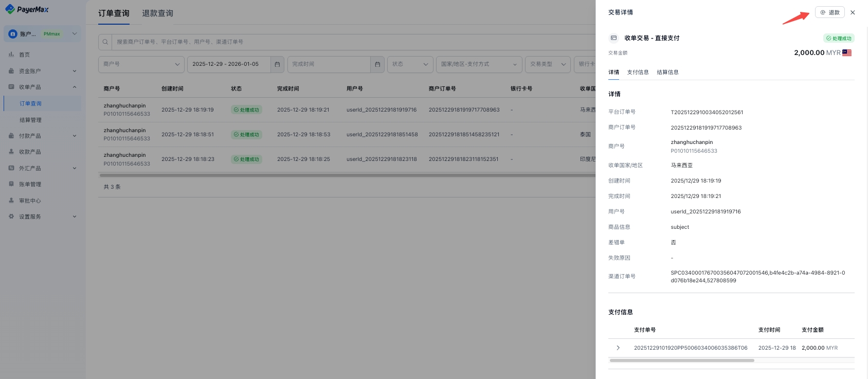Click the search magnifier icon

[x=105, y=42]
